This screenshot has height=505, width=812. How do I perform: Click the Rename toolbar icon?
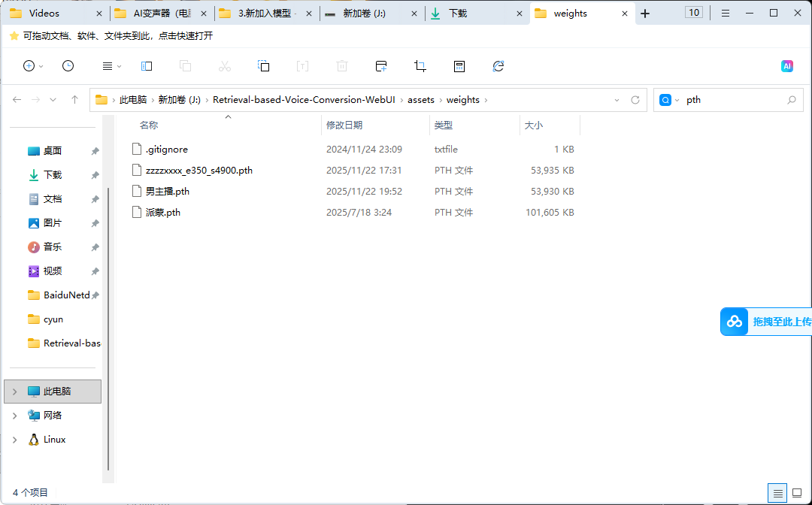302,65
